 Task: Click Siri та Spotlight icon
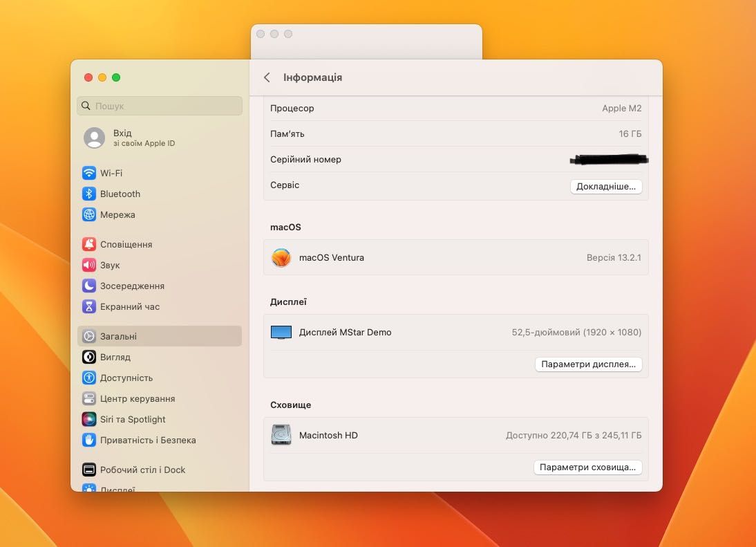(x=88, y=419)
